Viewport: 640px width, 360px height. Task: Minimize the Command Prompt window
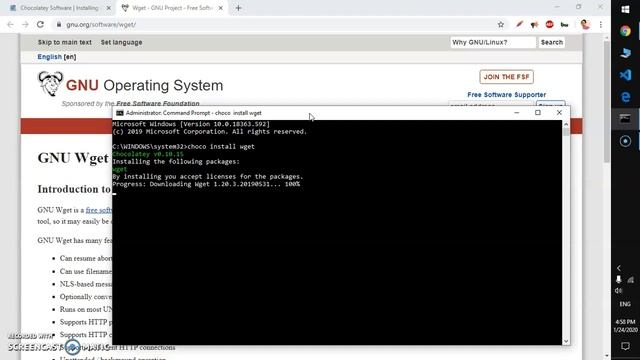[517, 113]
